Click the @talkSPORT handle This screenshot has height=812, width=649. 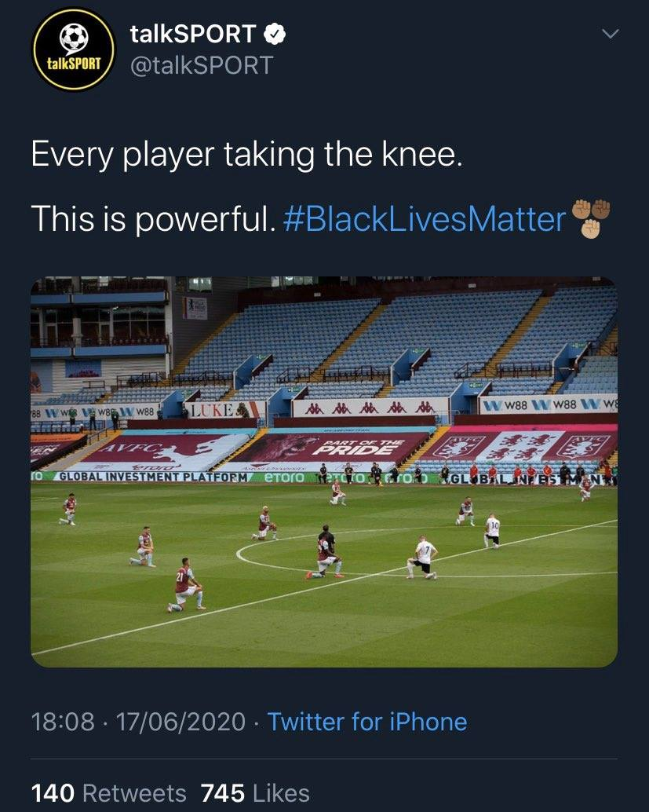tap(200, 64)
